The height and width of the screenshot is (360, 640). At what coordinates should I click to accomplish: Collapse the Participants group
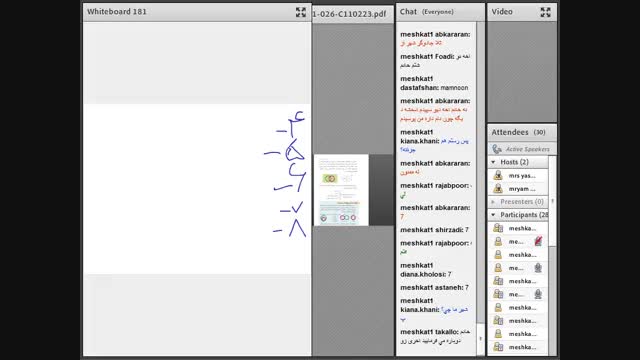click(493, 215)
